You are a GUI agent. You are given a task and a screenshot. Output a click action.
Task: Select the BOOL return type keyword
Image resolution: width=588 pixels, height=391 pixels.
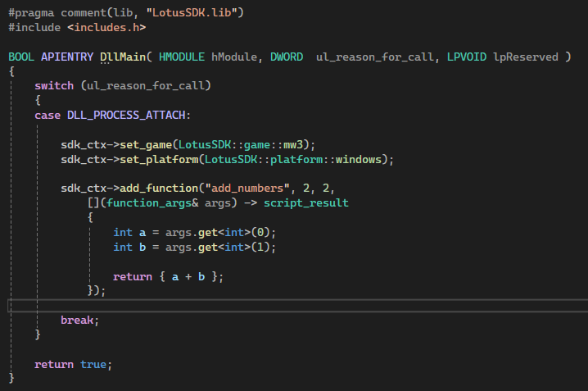21,57
